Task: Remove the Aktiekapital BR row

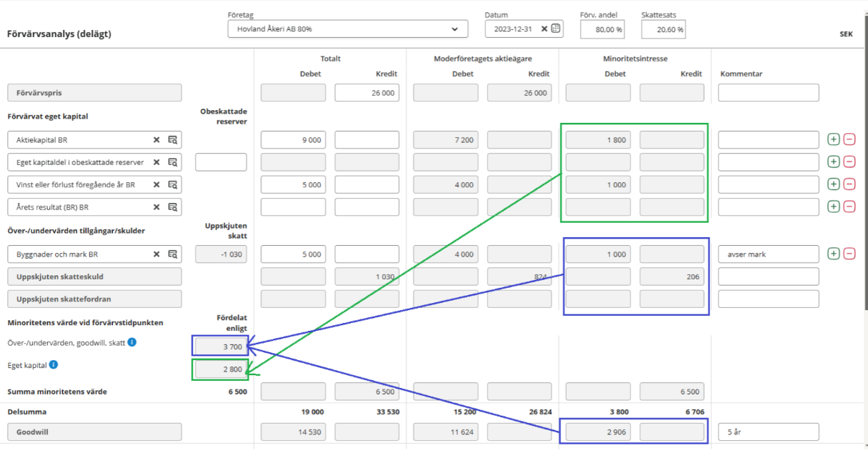Action: pos(849,140)
